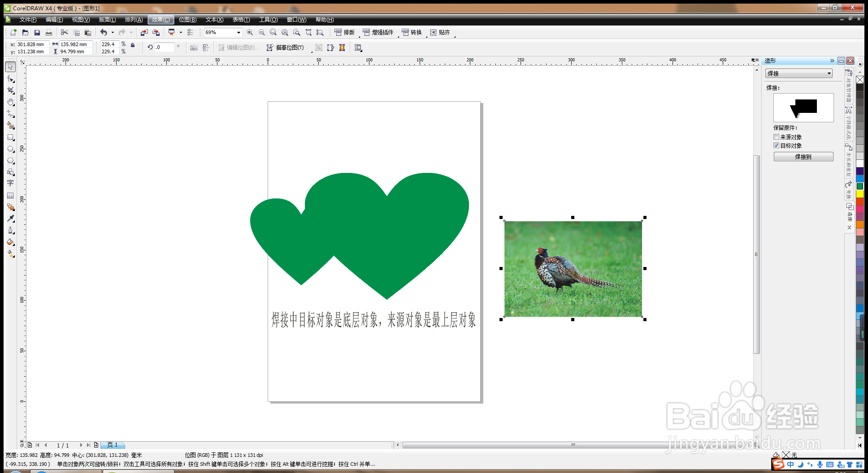Expand the application launcher dropdown arrow
The height and width of the screenshot is (473, 868).
click(x=181, y=32)
